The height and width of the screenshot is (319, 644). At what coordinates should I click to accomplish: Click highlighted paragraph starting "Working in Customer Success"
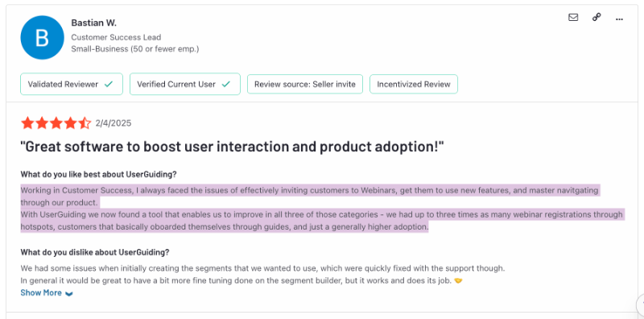click(310, 197)
